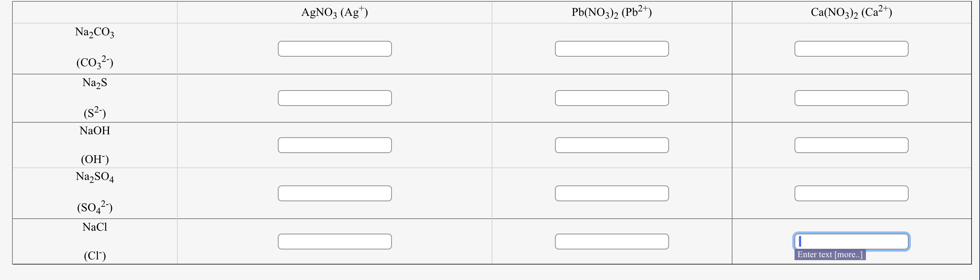The width and height of the screenshot is (980, 280).
Task: Click the NaOH and AgNO3 answer field
Action: tap(335, 145)
